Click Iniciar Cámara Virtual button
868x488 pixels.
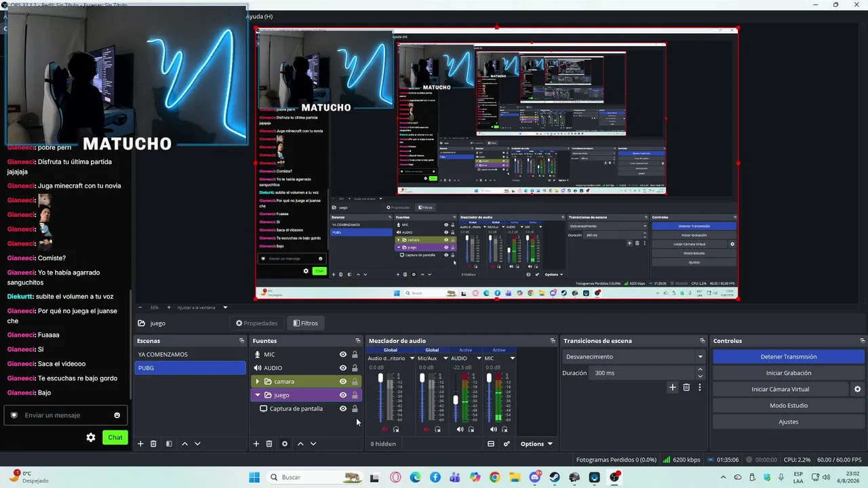click(x=781, y=389)
